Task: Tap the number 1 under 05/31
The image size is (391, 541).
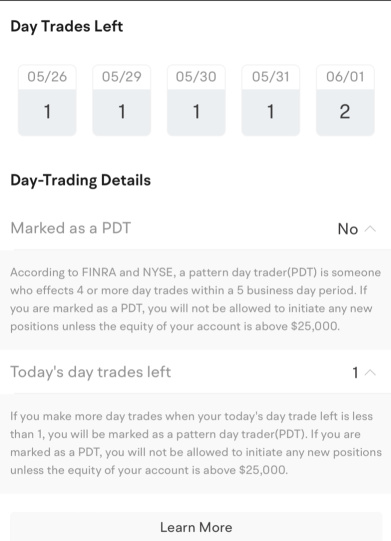Action: click(x=271, y=112)
